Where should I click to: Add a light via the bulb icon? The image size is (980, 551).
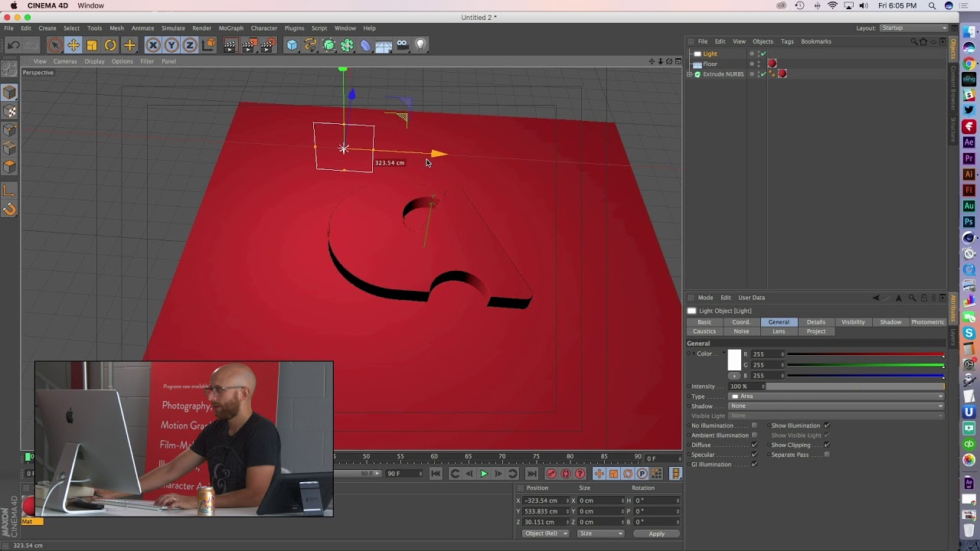[x=420, y=45]
